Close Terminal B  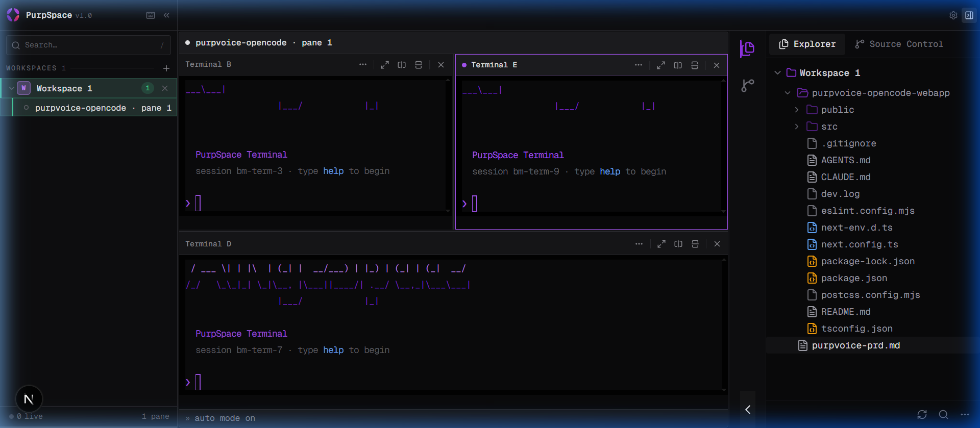pyautogui.click(x=441, y=65)
